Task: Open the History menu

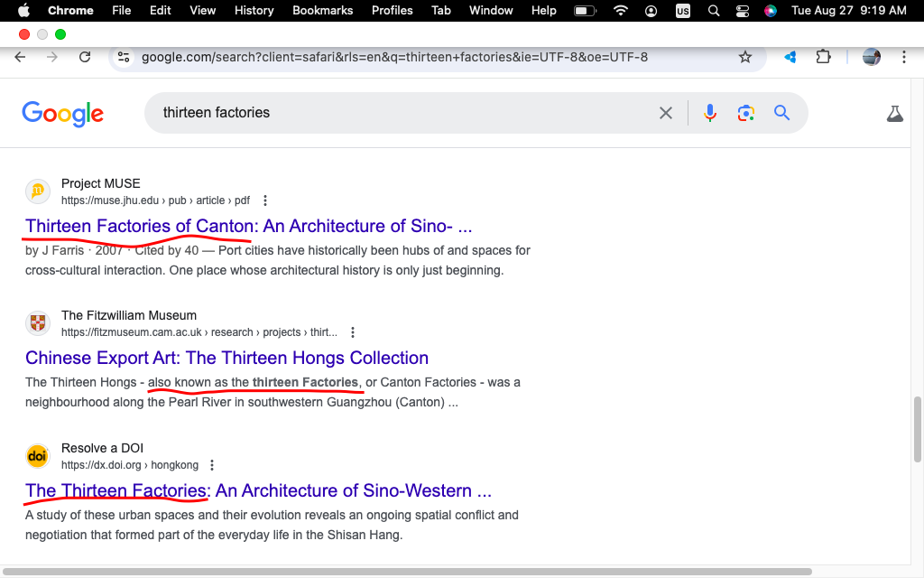Action: coord(254,10)
